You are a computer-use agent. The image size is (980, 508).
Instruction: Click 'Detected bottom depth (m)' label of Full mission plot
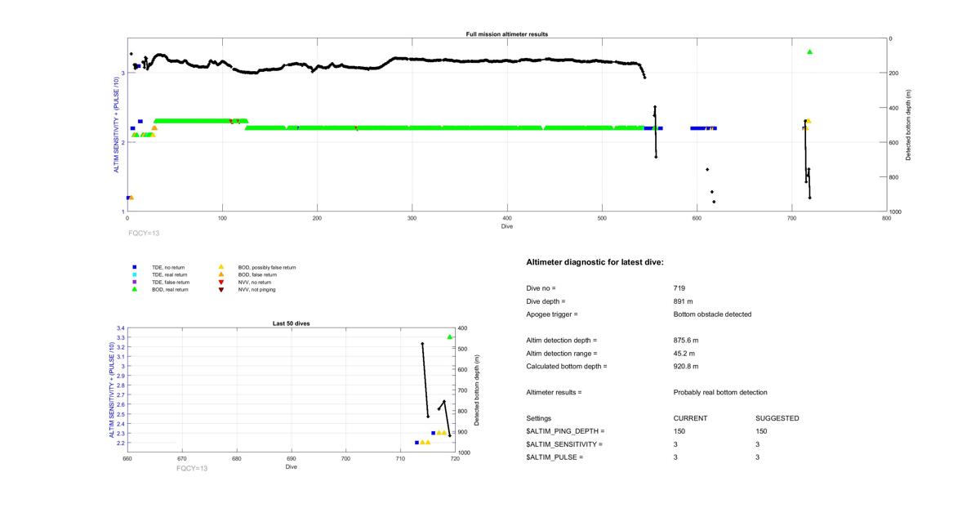tap(908, 125)
